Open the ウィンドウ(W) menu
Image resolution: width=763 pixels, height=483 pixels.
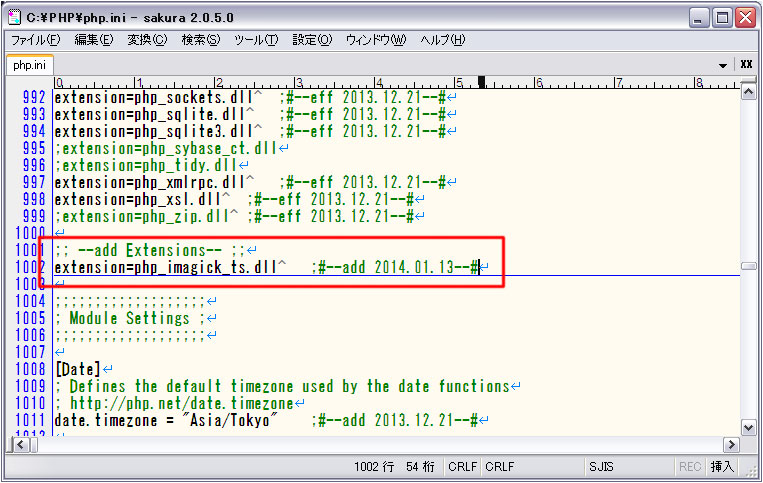tap(376, 39)
